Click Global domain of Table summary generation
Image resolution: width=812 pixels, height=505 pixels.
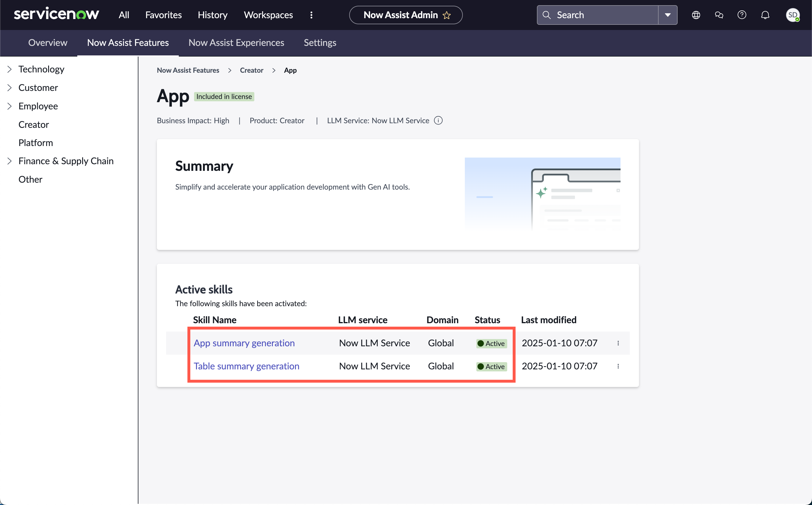(x=441, y=366)
